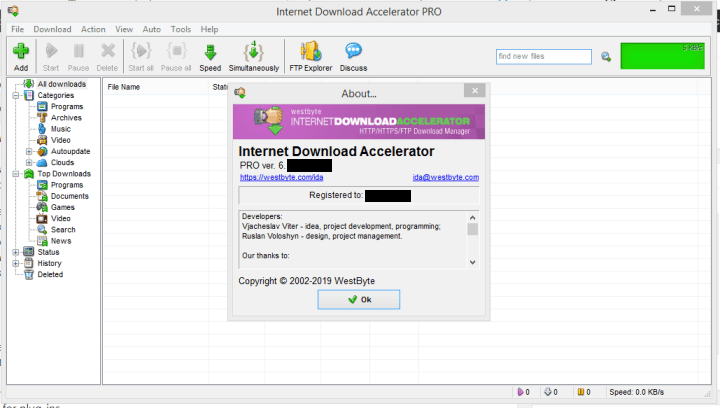Click the developers list scroll-down arrow

pos(472,263)
